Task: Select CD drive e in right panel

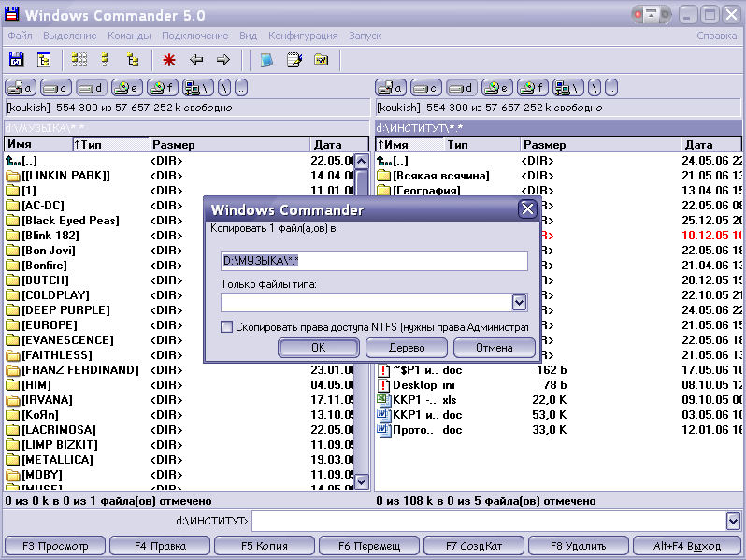Action: (x=495, y=88)
